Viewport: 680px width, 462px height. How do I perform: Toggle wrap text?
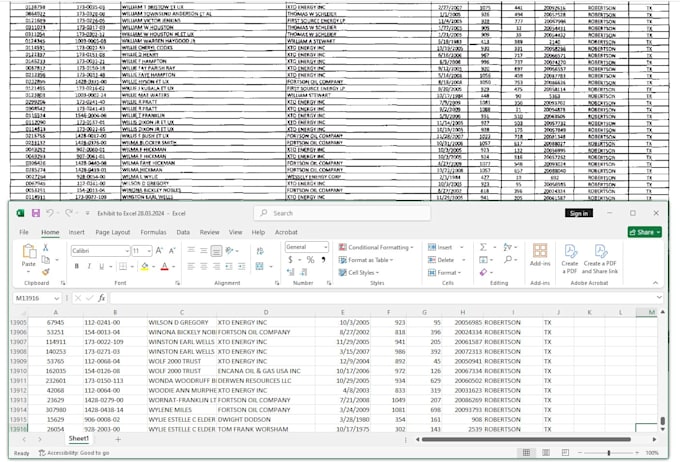pos(260,251)
